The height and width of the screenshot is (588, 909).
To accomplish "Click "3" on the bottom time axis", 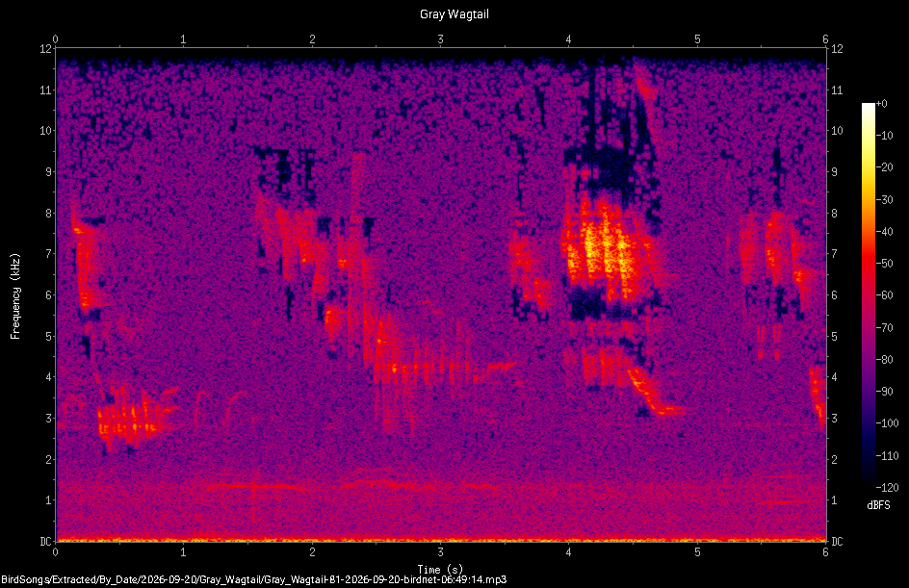I will [441, 552].
